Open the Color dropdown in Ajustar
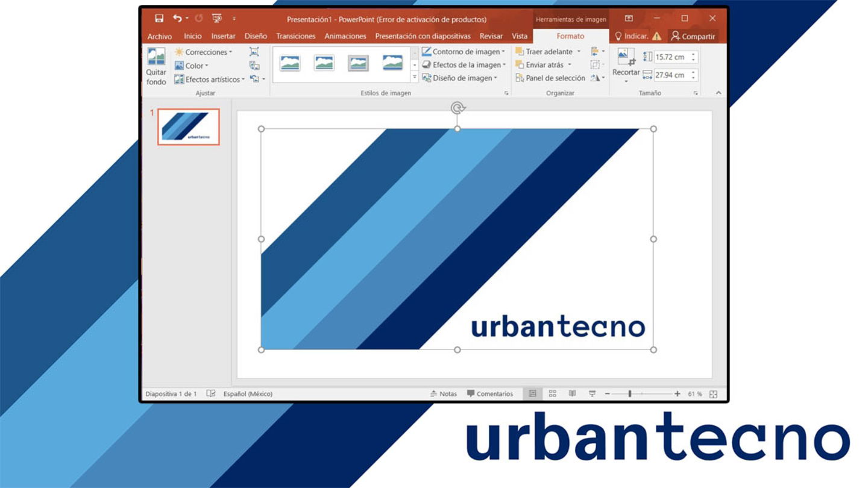 (191, 66)
